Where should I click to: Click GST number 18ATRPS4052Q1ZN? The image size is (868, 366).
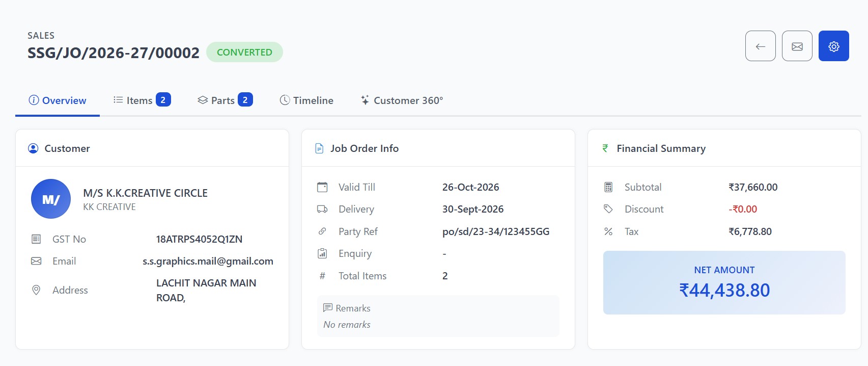coord(199,239)
